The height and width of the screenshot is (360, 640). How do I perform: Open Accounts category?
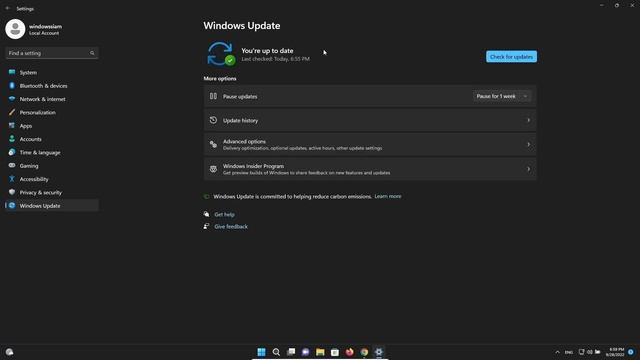(52, 139)
